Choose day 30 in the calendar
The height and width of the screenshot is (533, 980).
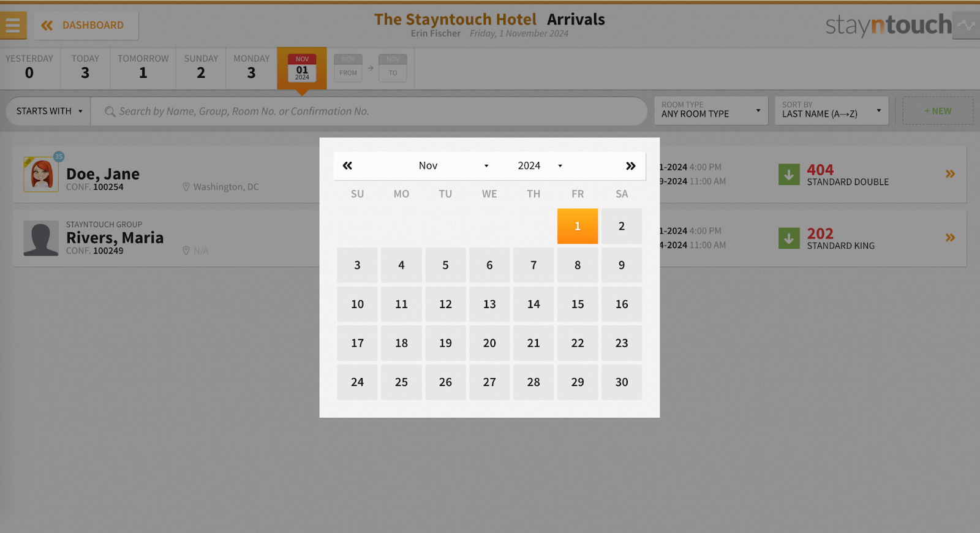coord(622,382)
